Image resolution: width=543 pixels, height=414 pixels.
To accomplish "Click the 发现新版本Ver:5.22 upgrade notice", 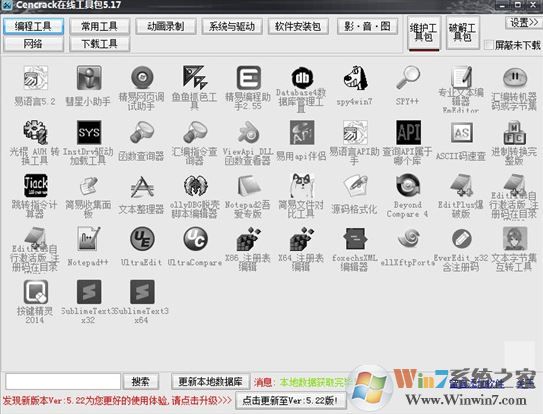I will pyautogui.click(x=117, y=401).
